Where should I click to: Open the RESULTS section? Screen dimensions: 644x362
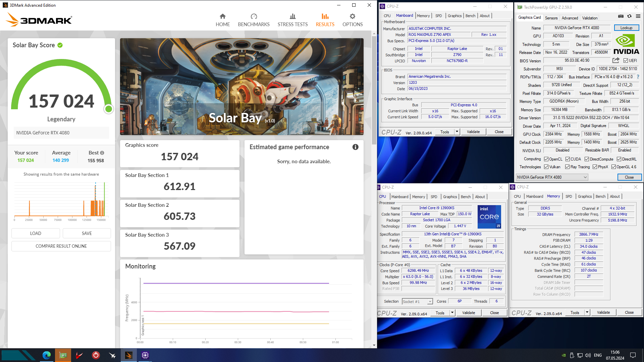325,20
